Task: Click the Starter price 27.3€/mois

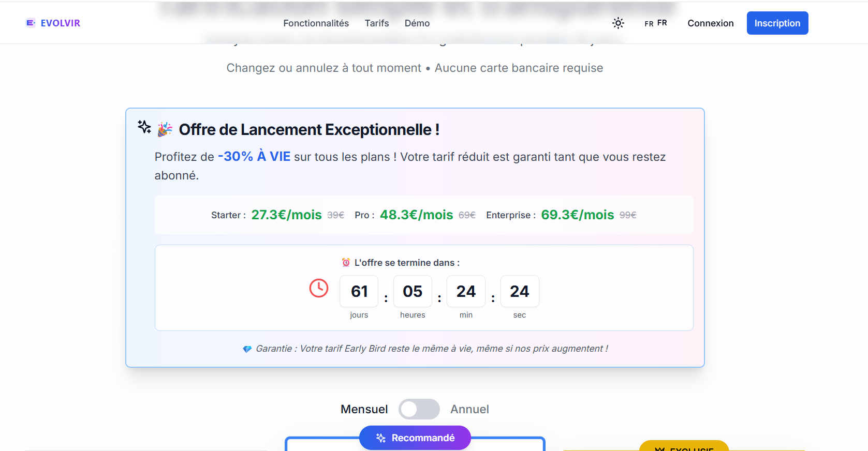Action: coord(286,215)
